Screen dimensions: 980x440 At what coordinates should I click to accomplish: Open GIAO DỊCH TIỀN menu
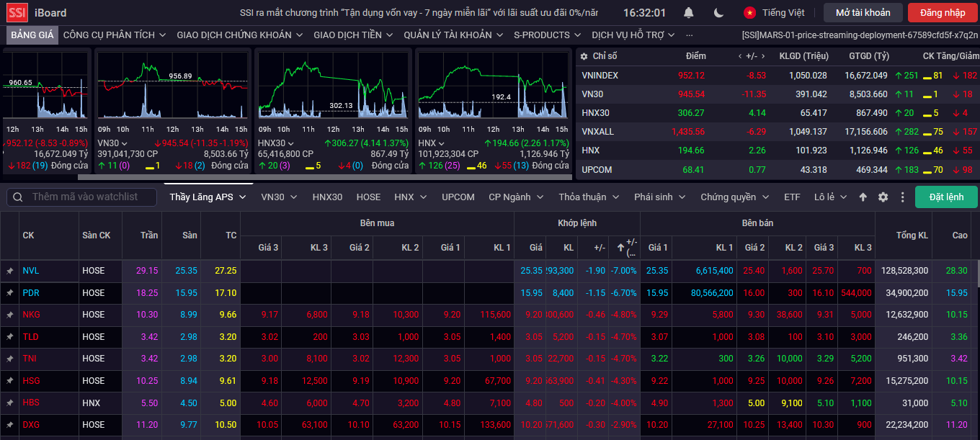354,35
